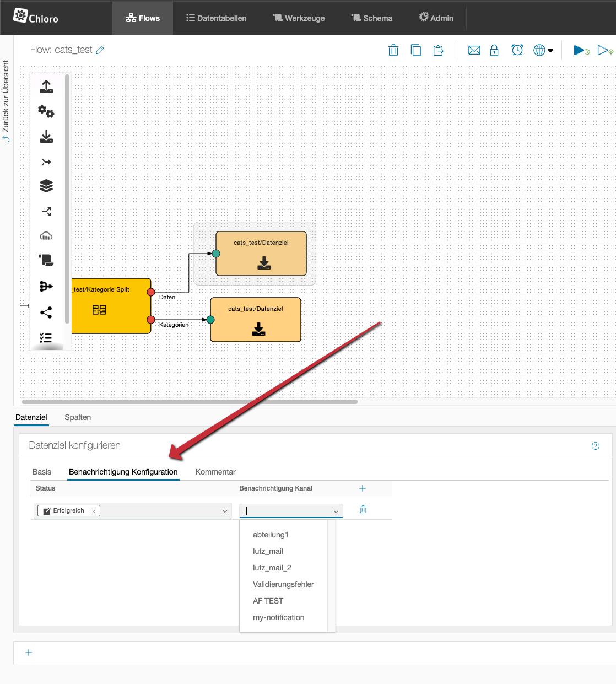This screenshot has width=616, height=684.
Task: Click the upload data source palette icon
Action: [x=46, y=87]
